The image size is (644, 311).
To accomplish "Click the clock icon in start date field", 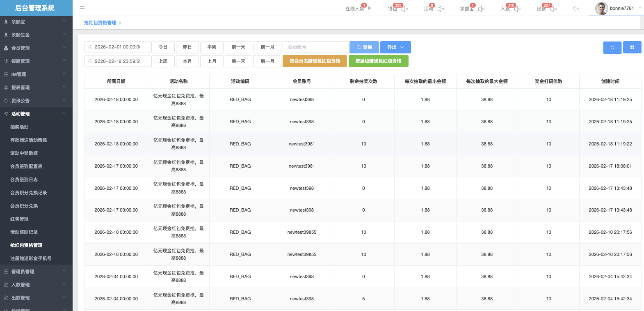I will 90,47.
